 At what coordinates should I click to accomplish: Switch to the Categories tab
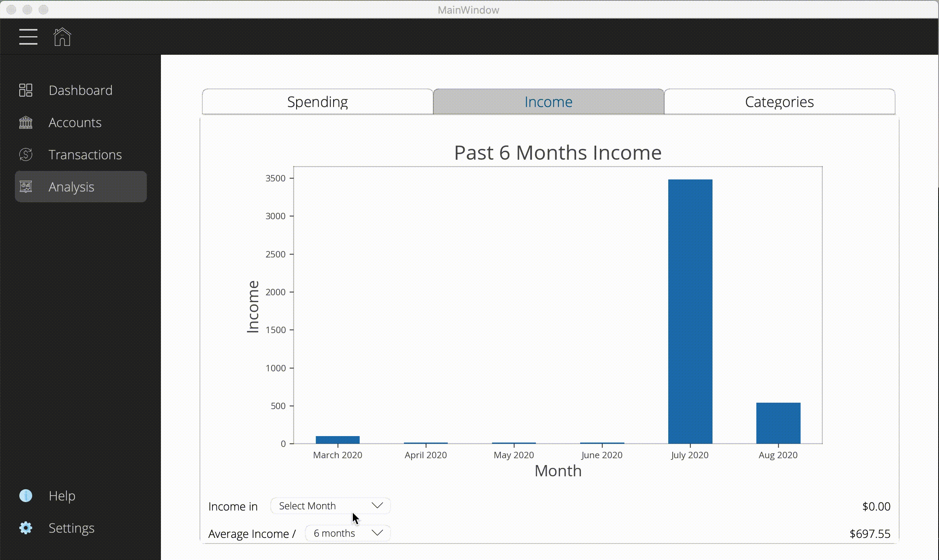pos(779,101)
